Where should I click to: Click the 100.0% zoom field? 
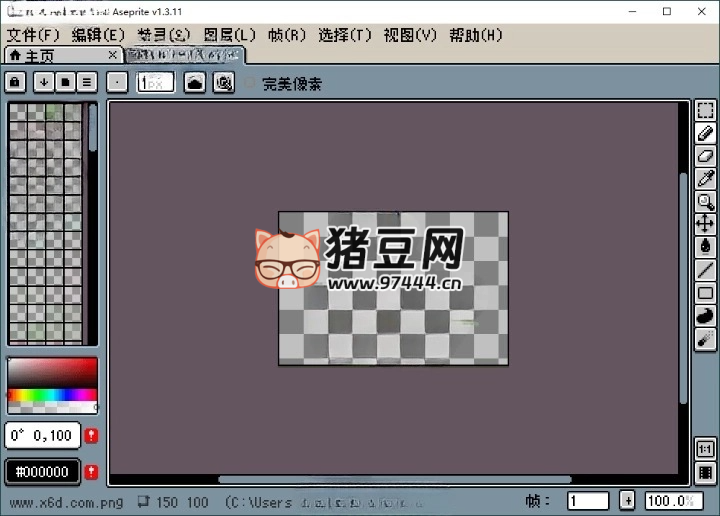pos(674,500)
